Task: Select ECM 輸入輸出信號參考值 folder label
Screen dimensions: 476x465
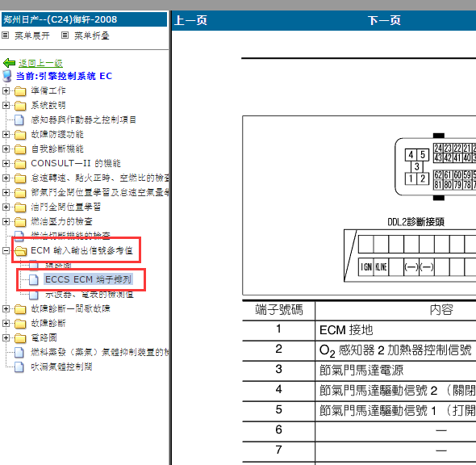Action: 82,250
